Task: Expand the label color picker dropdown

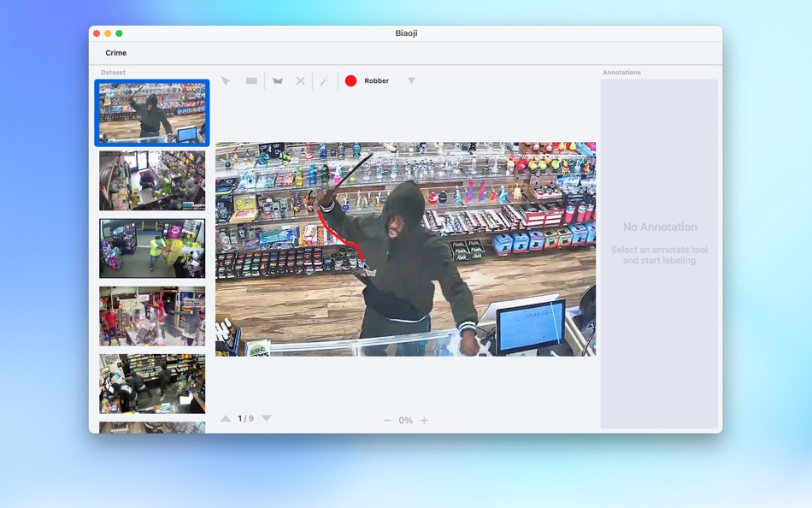Action: point(412,80)
